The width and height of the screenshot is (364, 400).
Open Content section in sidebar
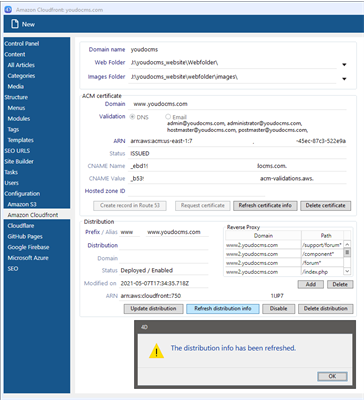click(x=15, y=54)
